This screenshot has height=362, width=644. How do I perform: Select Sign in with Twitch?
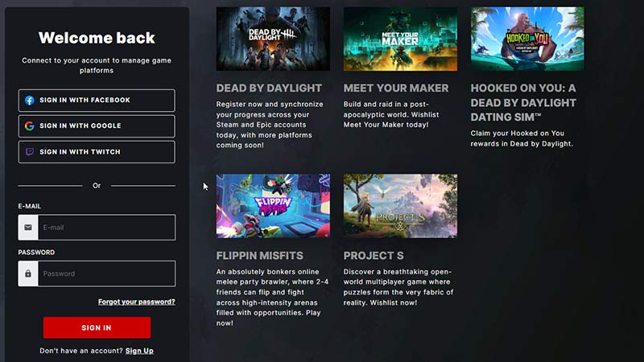(97, 152)
